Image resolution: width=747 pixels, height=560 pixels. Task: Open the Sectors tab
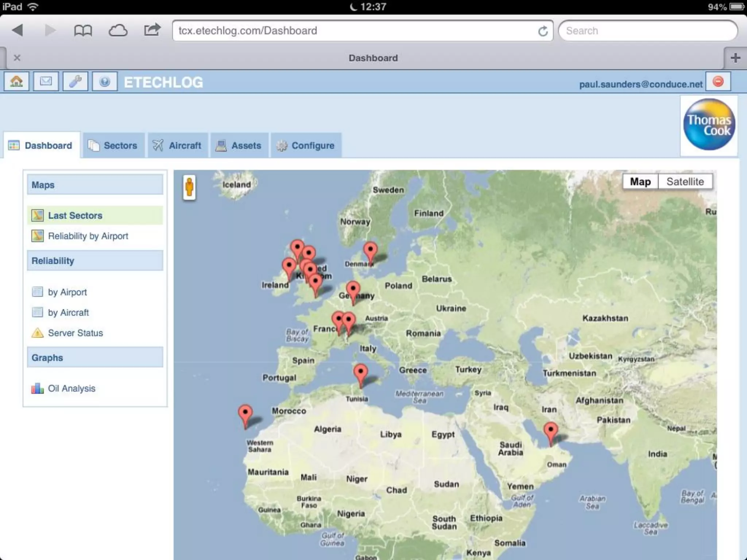pos(113,145)
